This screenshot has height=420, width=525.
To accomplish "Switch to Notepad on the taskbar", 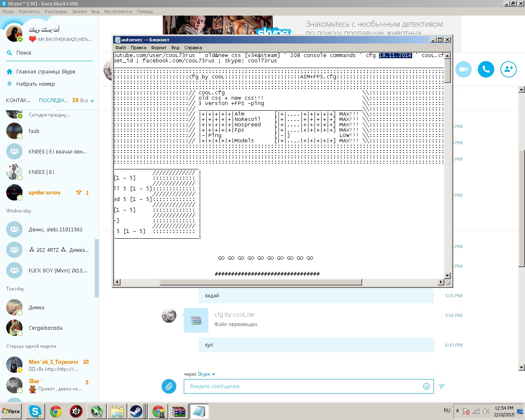I will [x=199, y=411].
